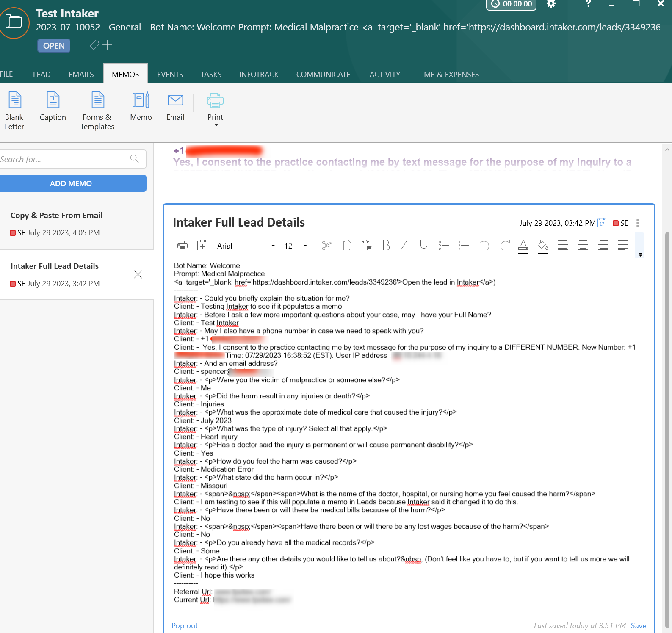672x633 pixels.
Task: Toggle numbered list
Action: [x=464, y=246]
